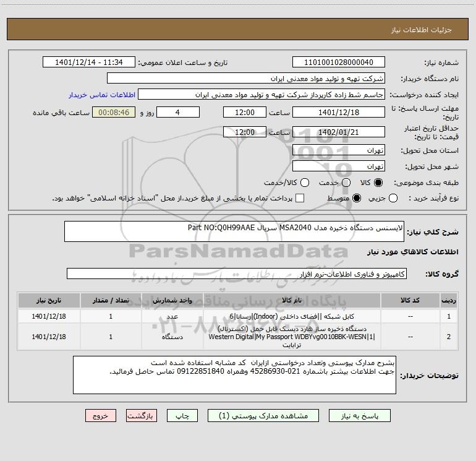Click the announcement date field 1401/12/14 - 11:34
The image size is (476, 461).
click(89, 62)
